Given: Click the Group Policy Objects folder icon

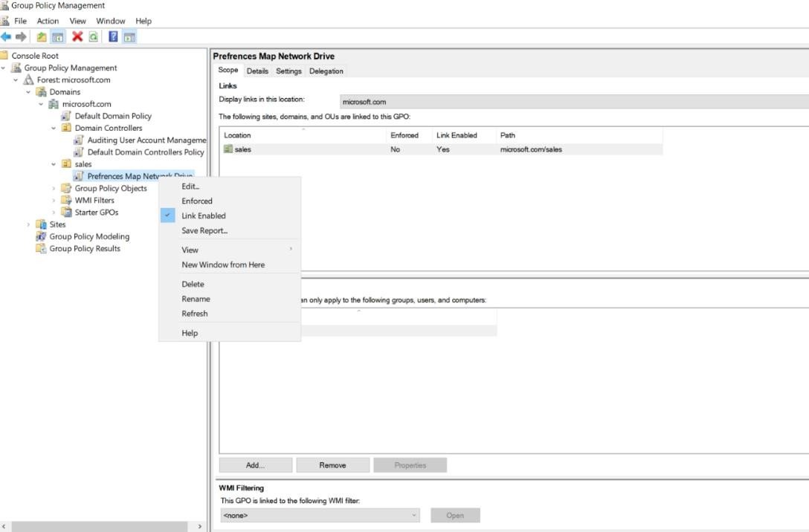Looking at the screenshot, I should pos(66,188).
